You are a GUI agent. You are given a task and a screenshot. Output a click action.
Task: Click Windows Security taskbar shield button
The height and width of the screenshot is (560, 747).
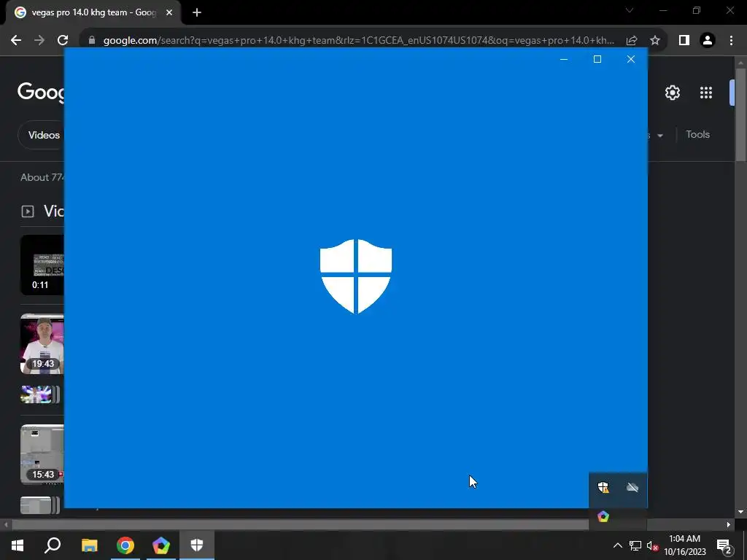click(197, 545)
